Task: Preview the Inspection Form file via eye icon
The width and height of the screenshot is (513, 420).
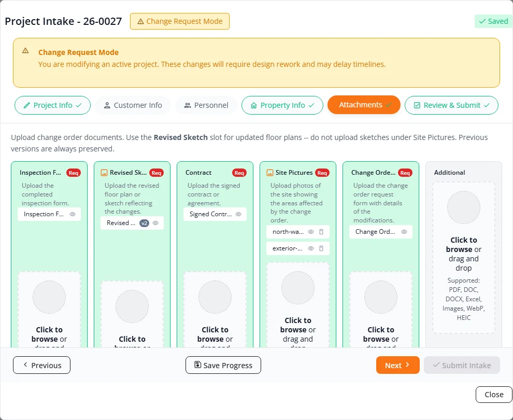Action: click(x=73, y=214)
